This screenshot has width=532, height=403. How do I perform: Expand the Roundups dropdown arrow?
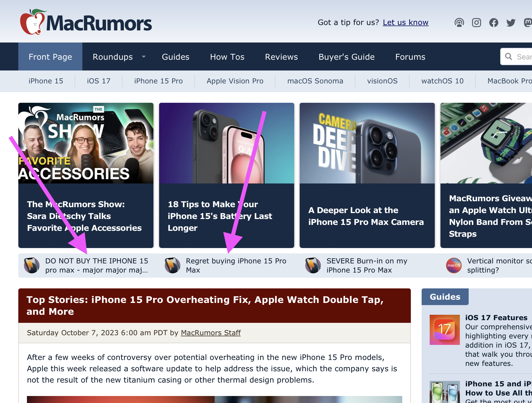pos(144,57)
